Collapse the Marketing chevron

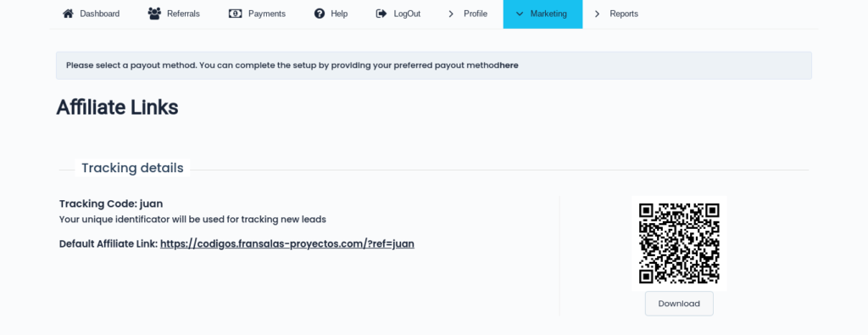(520, 14)
